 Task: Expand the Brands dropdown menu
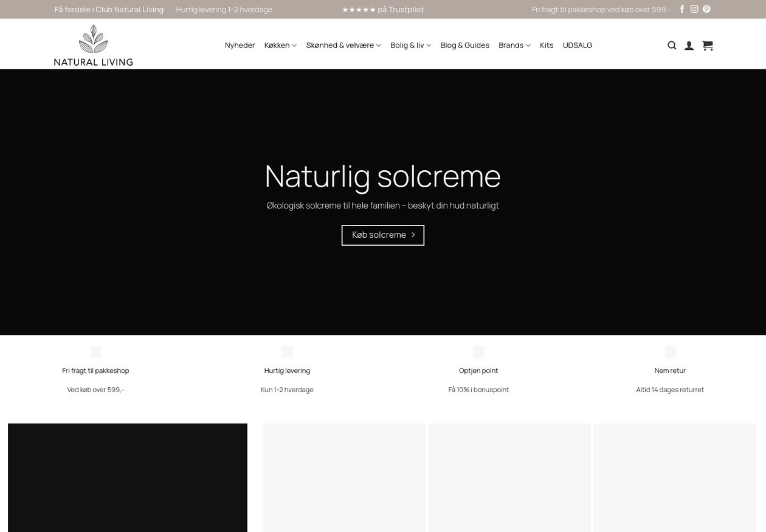coord(514,45)
